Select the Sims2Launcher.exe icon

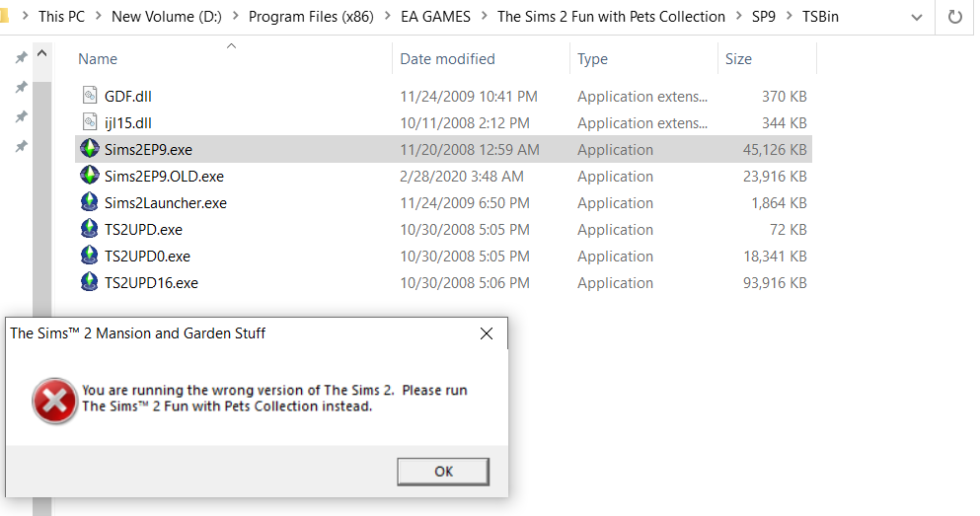(89, 203)
